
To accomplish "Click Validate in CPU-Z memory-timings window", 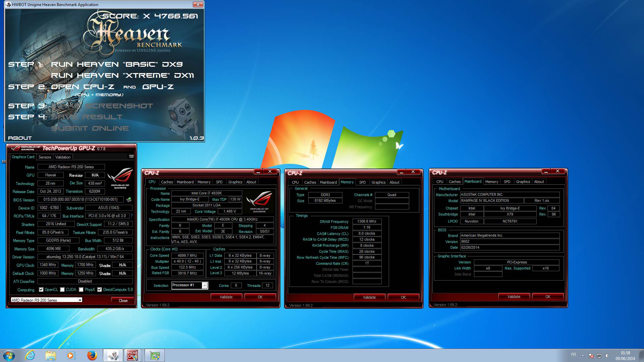I will 369,297.
